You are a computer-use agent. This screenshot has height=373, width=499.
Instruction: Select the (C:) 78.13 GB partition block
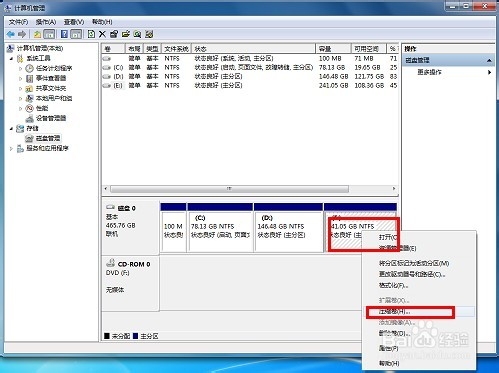pos(220,228)
